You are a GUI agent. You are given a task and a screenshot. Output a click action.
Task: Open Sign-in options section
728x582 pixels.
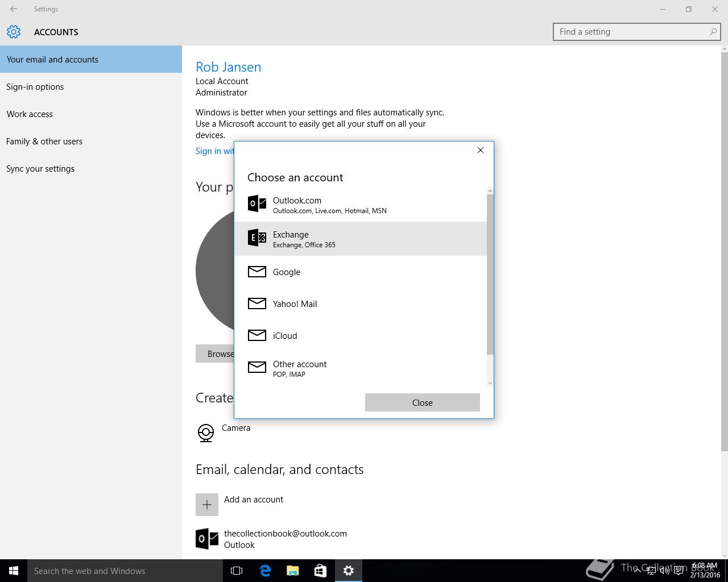pos(91,86)
